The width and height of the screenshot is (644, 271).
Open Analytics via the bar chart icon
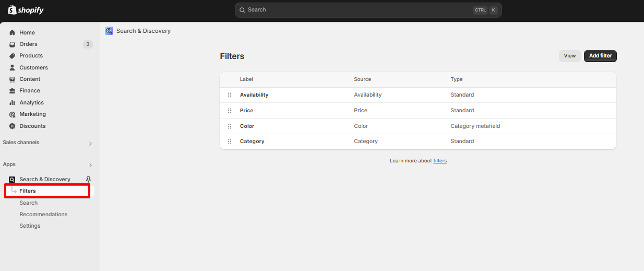click(12, 102)
